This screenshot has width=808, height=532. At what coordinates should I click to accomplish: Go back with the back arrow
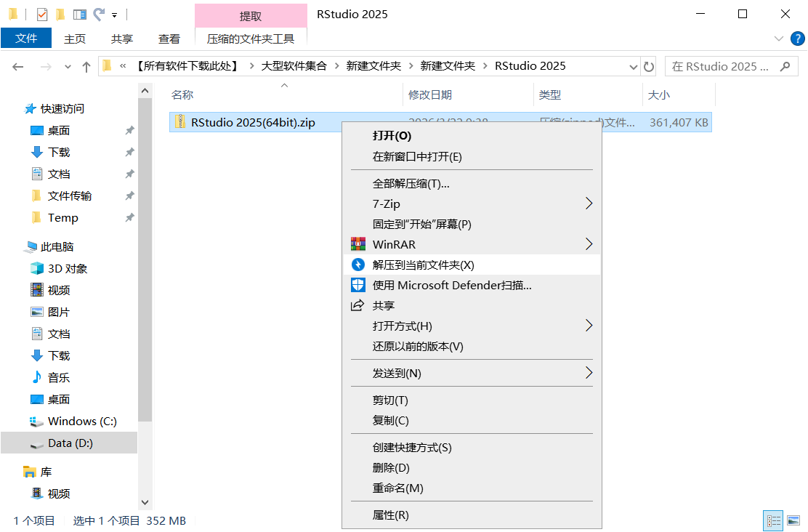pyautogui.click(x=18, y=67)
